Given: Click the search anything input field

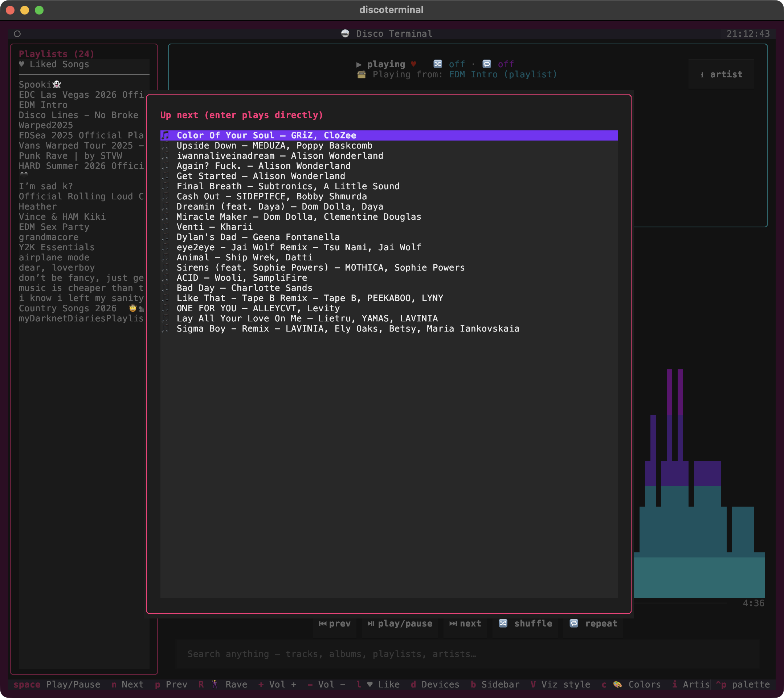Looking at the screenshot, I should (x=468, y=654).
